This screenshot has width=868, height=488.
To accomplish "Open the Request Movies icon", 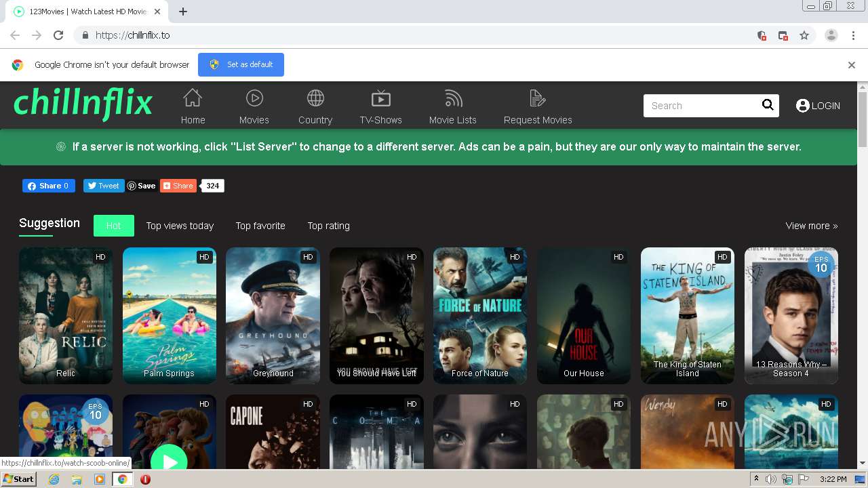I will (538, 98).
